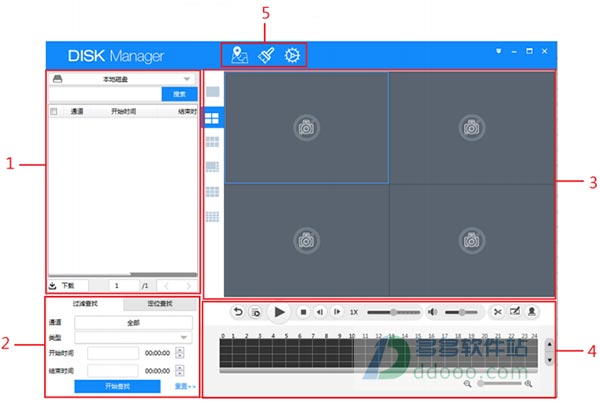Stop playback with the square button
This screenshot has height=409, width=600.
click(x=303, y=312)
